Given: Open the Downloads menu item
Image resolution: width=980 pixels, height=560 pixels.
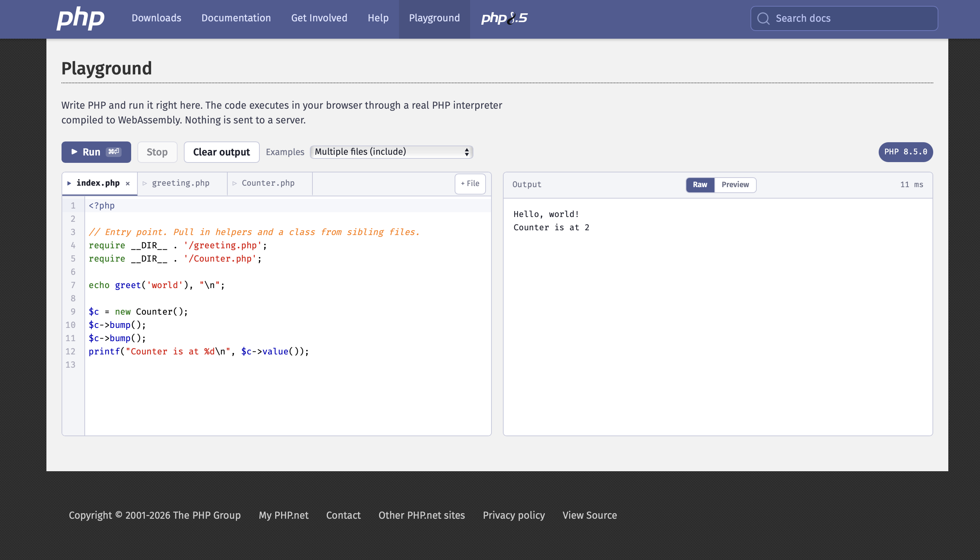Looking at the screenshot, I should coord(156,18).
